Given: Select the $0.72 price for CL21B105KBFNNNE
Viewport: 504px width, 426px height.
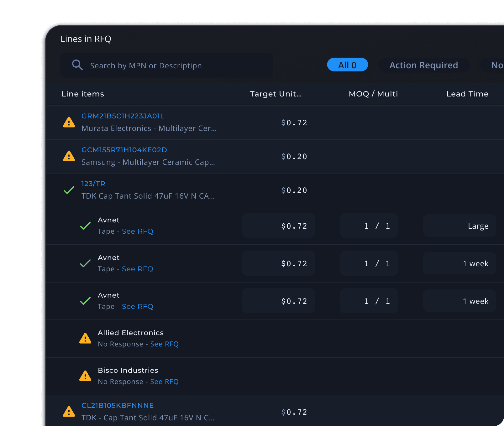Looking at the screenshot, I should point(294,412).
